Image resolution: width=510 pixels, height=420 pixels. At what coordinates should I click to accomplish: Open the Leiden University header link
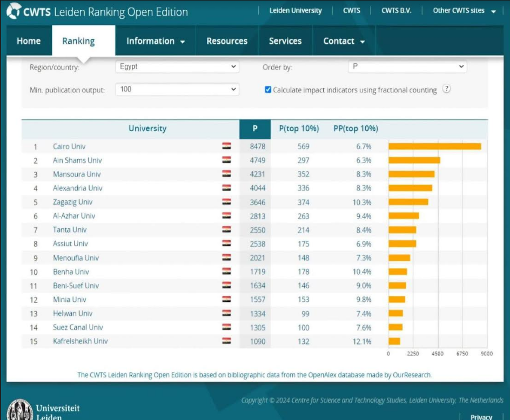click(295, 11)
